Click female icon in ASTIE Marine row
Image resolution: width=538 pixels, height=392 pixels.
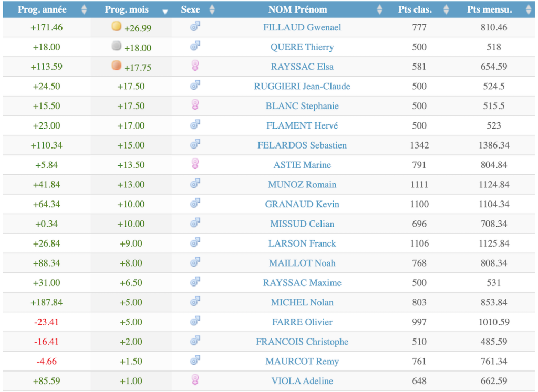[195, 164]
